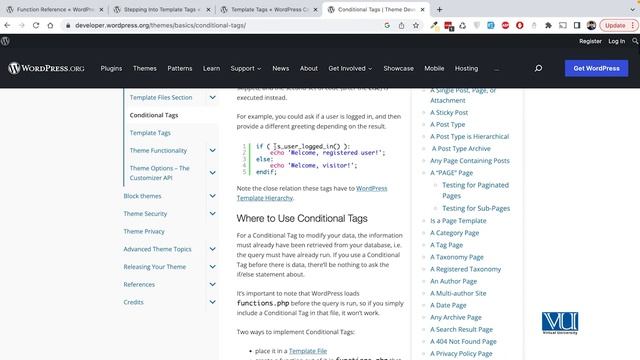Expand the Theme Functionality chevron
The width and height of the screenshot is (640, 360).
point(213,151)
